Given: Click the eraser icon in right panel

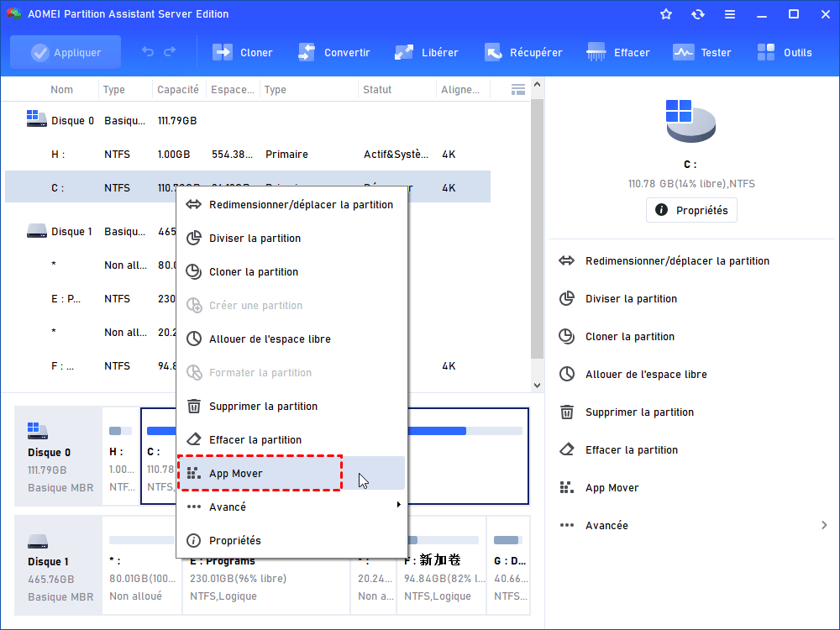Looking at the screenshot, I should click(x=567, y=450).
